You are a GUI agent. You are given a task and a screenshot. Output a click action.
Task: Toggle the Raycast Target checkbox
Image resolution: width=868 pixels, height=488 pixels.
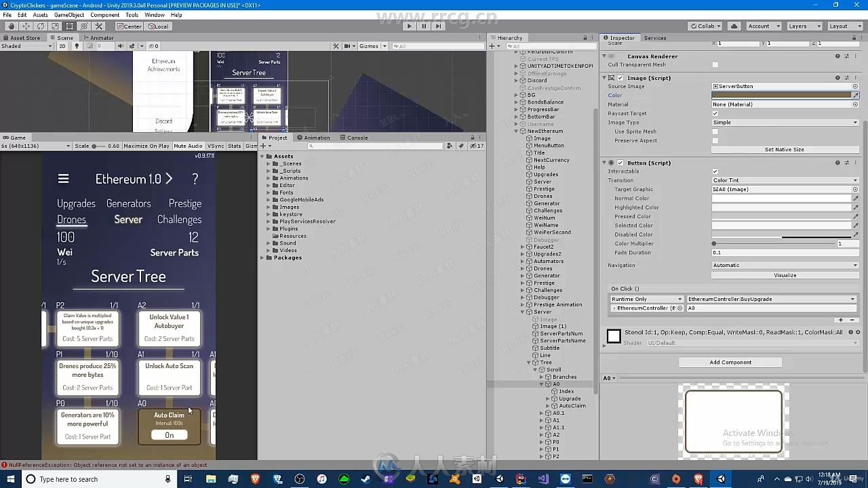click(715, 113)
